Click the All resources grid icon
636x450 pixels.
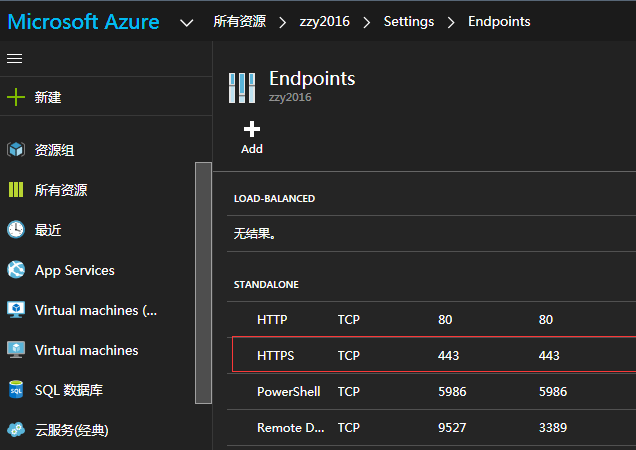coord(16,190)
